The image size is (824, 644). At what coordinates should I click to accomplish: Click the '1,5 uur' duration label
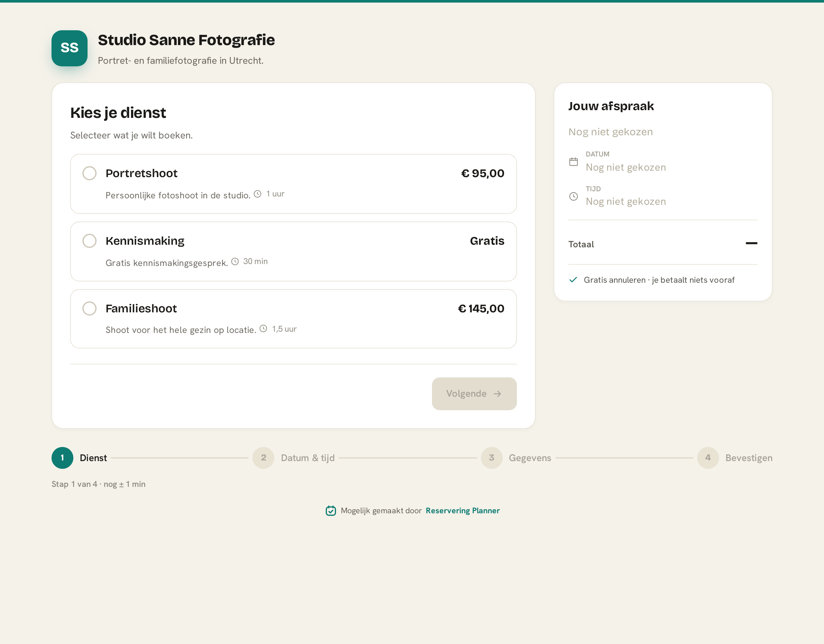tap(285, 329)
